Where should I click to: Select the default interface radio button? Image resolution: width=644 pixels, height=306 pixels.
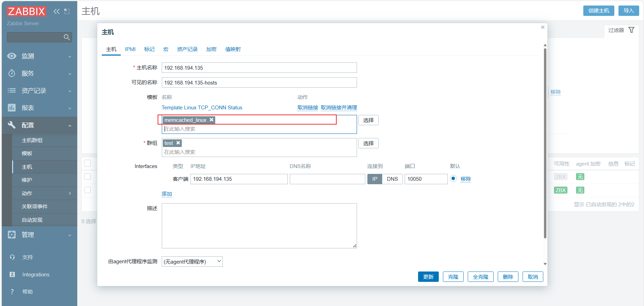point(453,178)
